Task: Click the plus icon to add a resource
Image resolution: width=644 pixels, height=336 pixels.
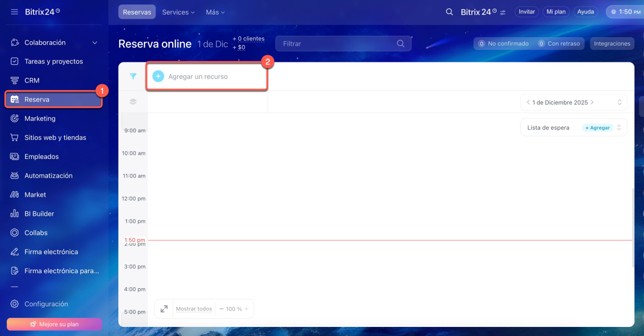Action: (x=158, y=76)
